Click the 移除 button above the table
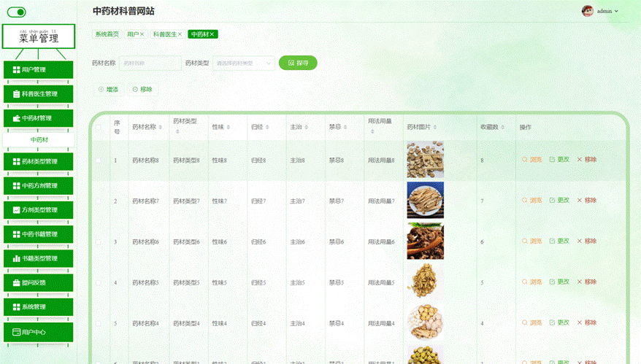Screen dimensions: 641x364 tap(142, 89)
